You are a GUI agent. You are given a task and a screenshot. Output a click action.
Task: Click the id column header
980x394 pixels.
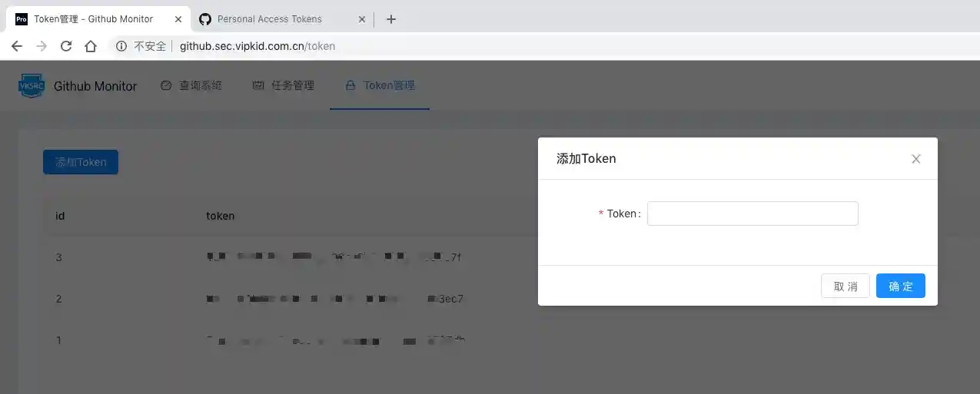point(60,216)
